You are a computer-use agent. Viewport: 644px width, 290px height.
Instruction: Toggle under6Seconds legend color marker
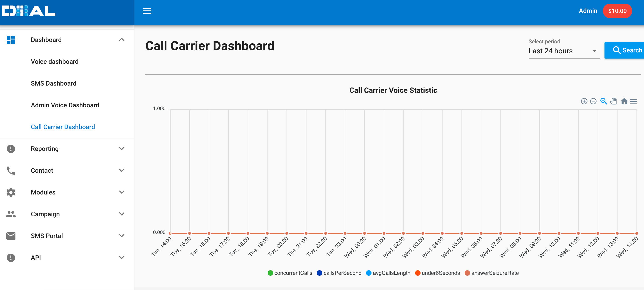pyautogui.click(x=418, y=273)
